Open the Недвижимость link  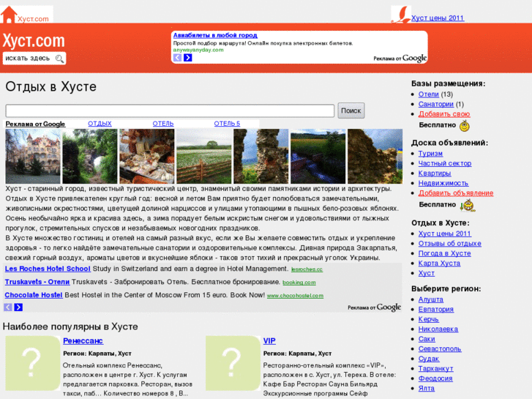coord(443,183)
